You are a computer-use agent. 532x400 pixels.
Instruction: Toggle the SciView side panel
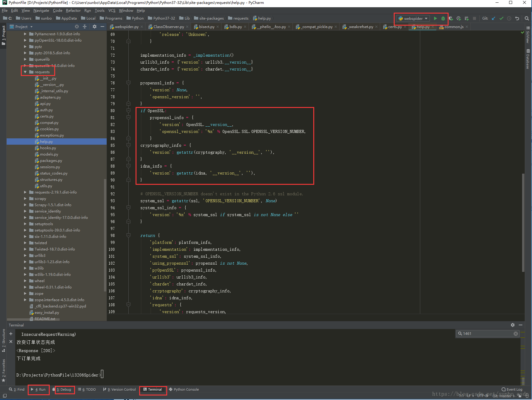point(528,35)
